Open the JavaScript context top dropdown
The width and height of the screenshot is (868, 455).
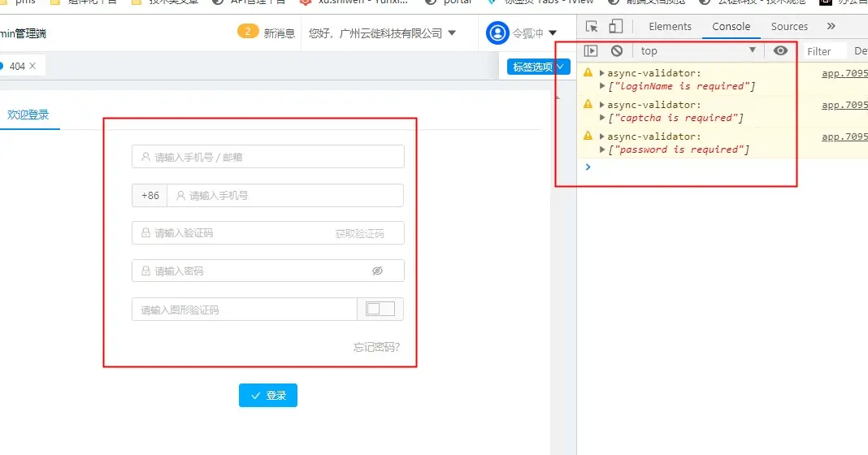tap(698, 51)
